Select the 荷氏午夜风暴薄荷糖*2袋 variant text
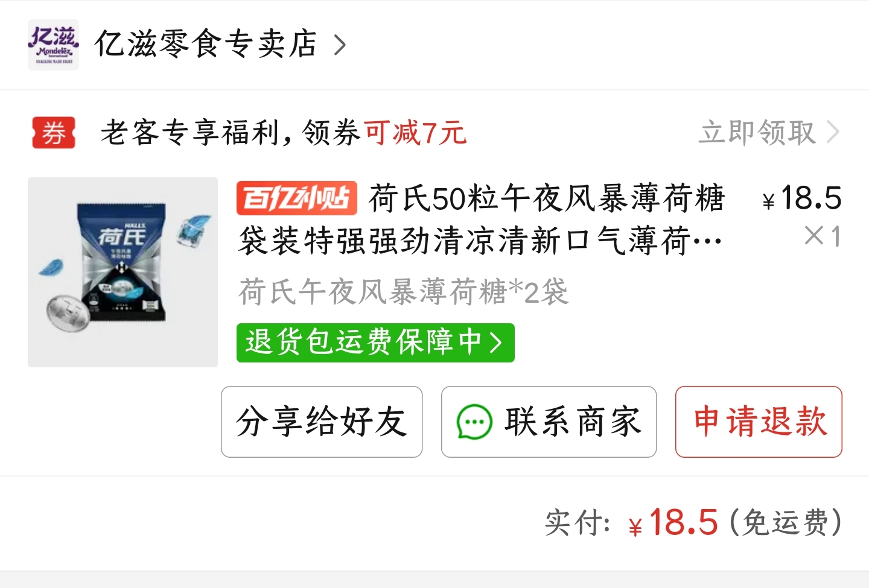Image resolution: width=869 pixels, height=588 pixels. click(x=403, y=292)
